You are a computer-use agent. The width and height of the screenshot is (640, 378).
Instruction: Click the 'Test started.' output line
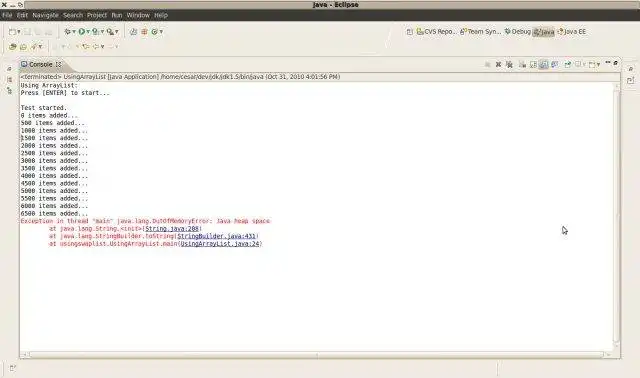click(x=44, y=108)
